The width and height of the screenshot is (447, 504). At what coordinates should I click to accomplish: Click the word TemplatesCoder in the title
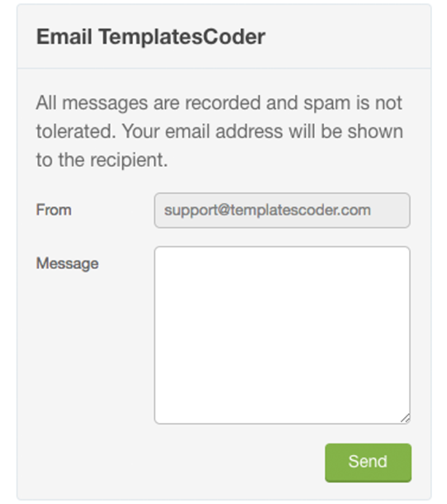(182, 37)
